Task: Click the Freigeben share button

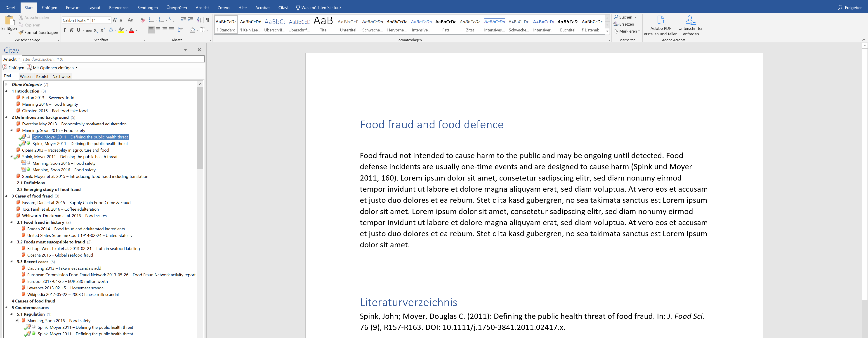Action: point(850,7)
